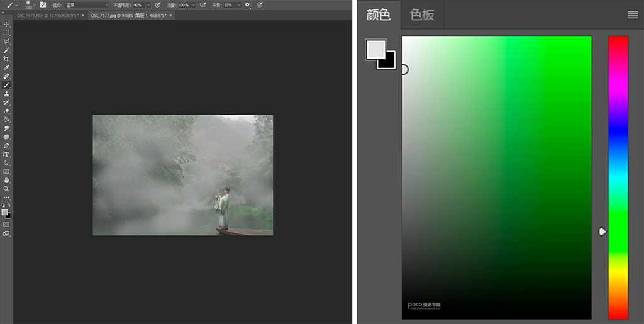The height and width of the screenshot is (324, 644).
Task: Click the hue slider handle
Action: pos(602,232)
